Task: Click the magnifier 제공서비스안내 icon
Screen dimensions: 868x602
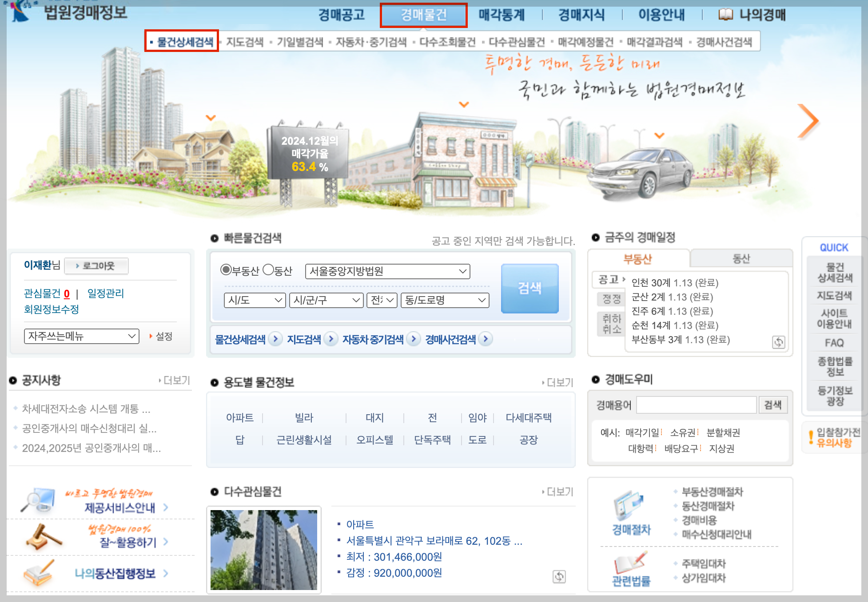Action: pos(39,500)
